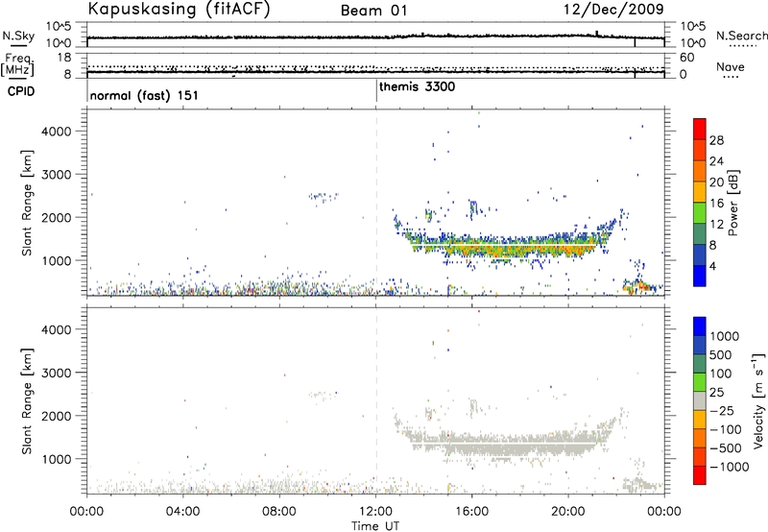Screen dimensions: 768x532
Task: Click the orange 20 dB band of power color bar
Action: point(700,172)
